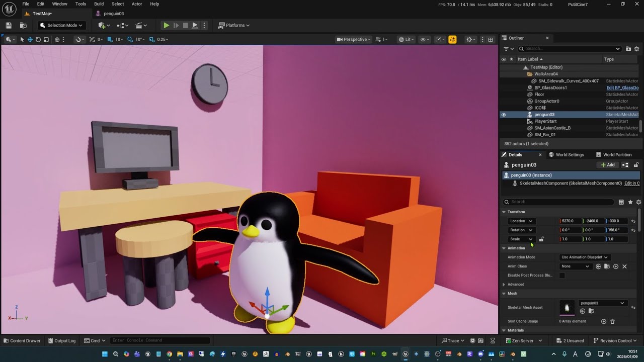Open the Show flags eye dropdown
644x362 pixels.
pos(425,39)
